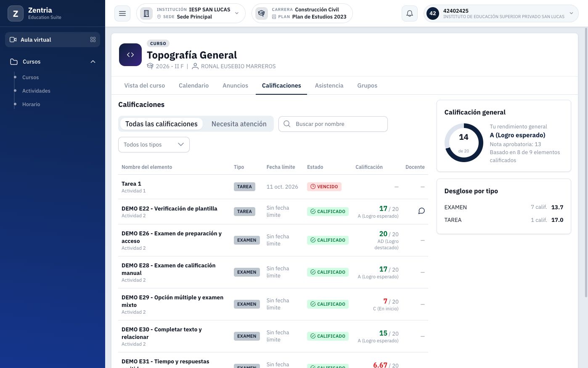This screenshot has height=368, width=588.
Task: Click the Aula virtual sidebar item
Action: point(53,40)
